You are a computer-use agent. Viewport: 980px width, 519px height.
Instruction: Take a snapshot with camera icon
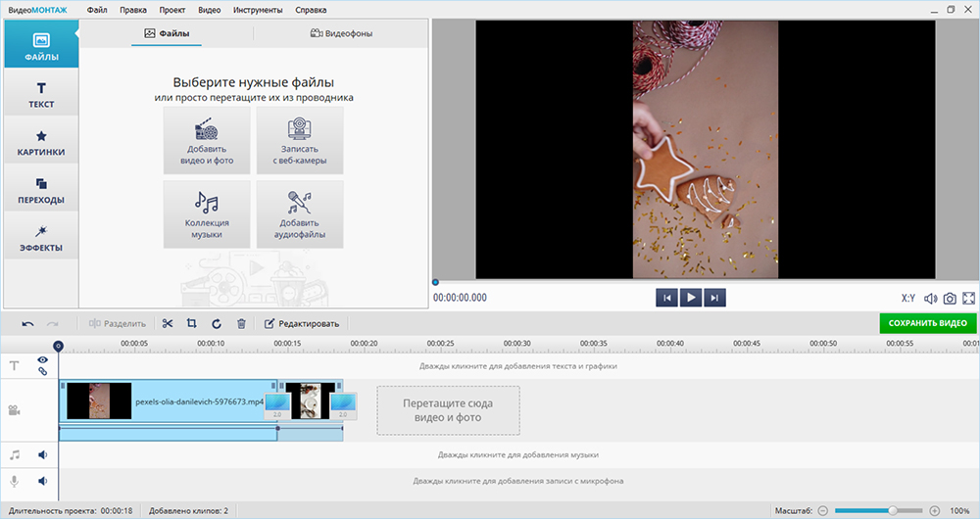click(950, 299)
